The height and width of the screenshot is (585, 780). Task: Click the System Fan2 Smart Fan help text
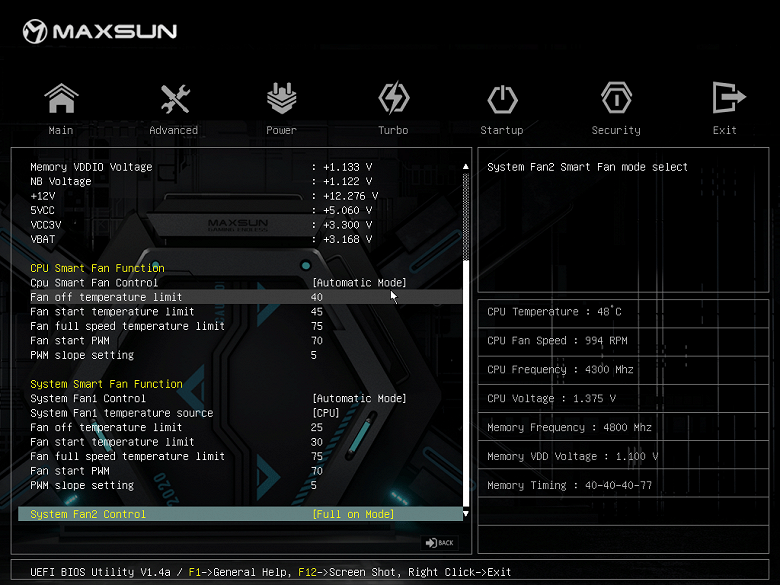pos(587,167)
